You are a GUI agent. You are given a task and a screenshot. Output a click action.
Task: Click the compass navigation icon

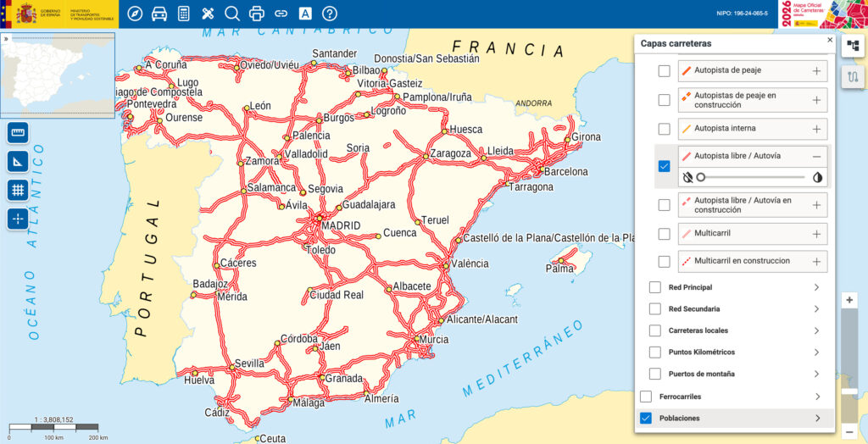135,14
